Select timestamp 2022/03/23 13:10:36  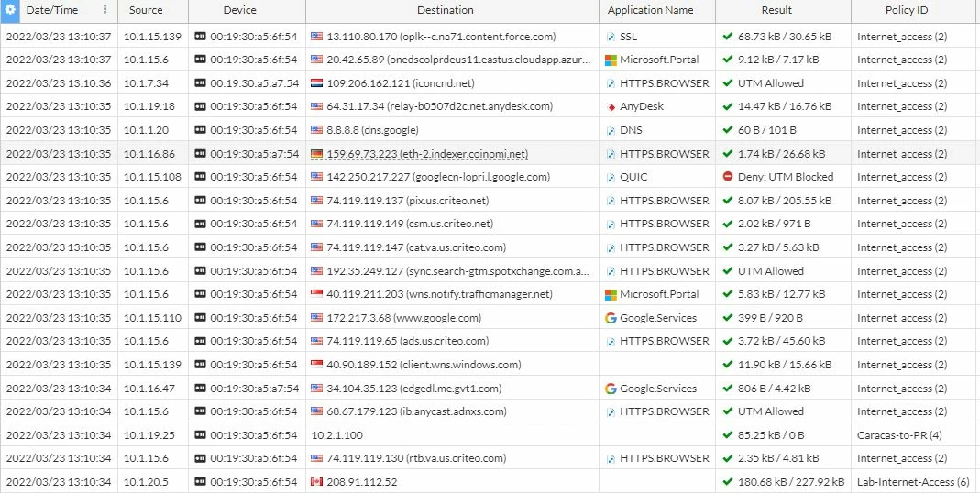click(x=58, y=83)
